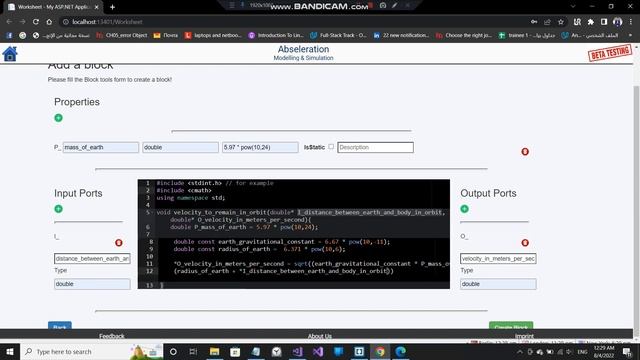The height and width of the screenshot is (360, 640).
Task: Open Visual Studio from the taskbar
Action: pyautogui.click(x=318, y=351)
